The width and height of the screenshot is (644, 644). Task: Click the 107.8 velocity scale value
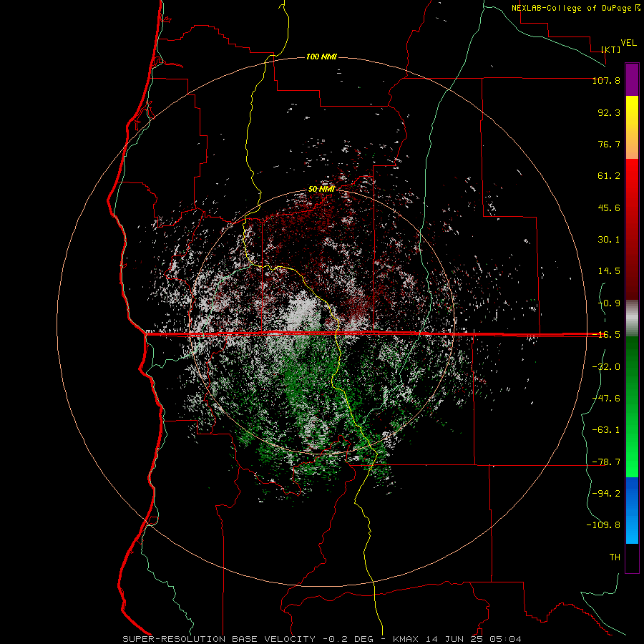[x=606, y=80]
